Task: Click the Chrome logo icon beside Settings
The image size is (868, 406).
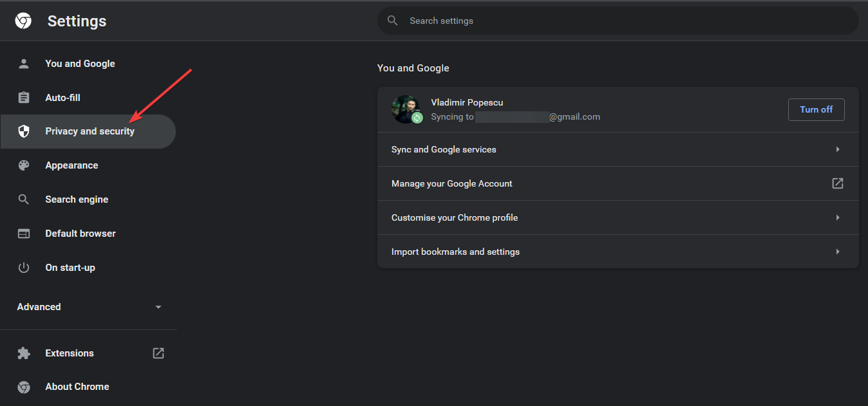Action: pos(24,21)
